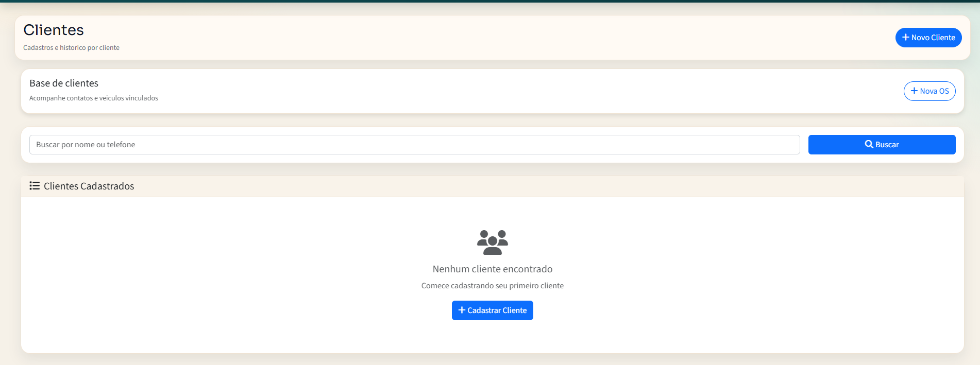Click the blue Buscar search button
Viewport: 980px width, 365px height.
pos(882,145)
